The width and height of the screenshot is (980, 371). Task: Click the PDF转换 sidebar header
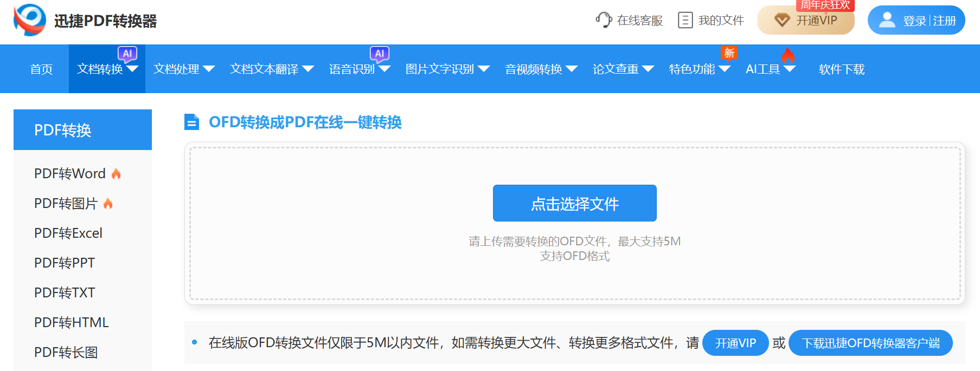click(82, 130)
